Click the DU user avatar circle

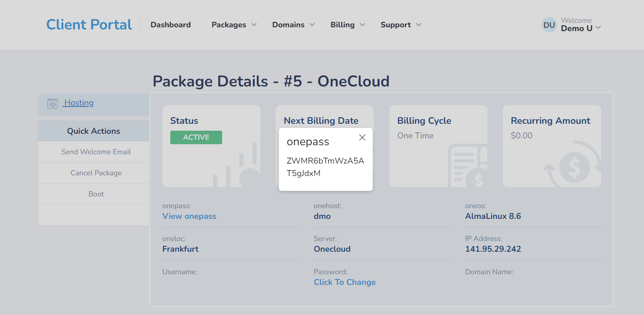(x=549, y=25)
